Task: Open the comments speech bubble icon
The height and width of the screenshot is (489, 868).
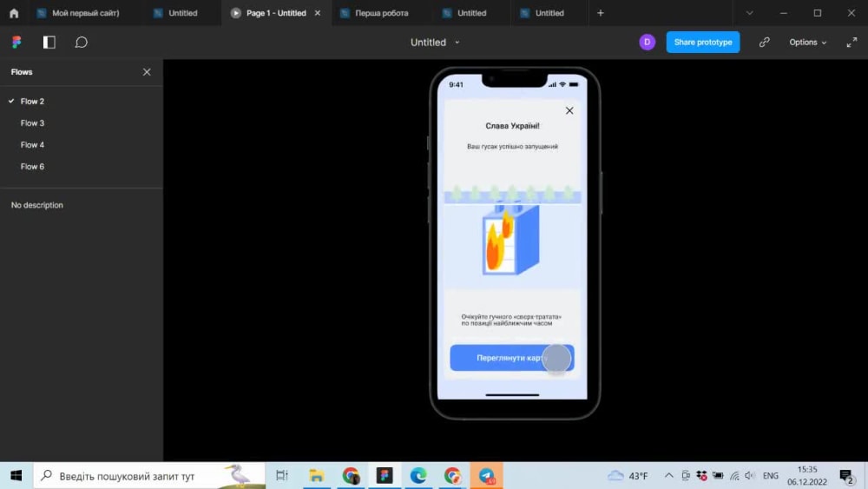Action: (x=82, y=42)
